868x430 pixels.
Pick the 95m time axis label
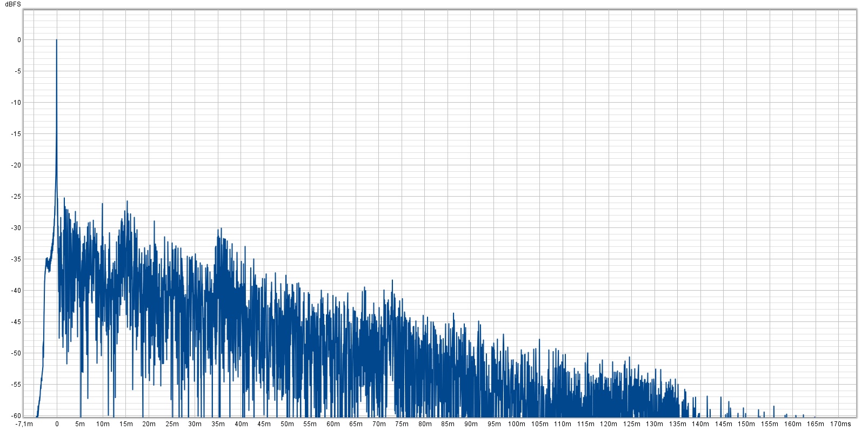pos(494,424)
